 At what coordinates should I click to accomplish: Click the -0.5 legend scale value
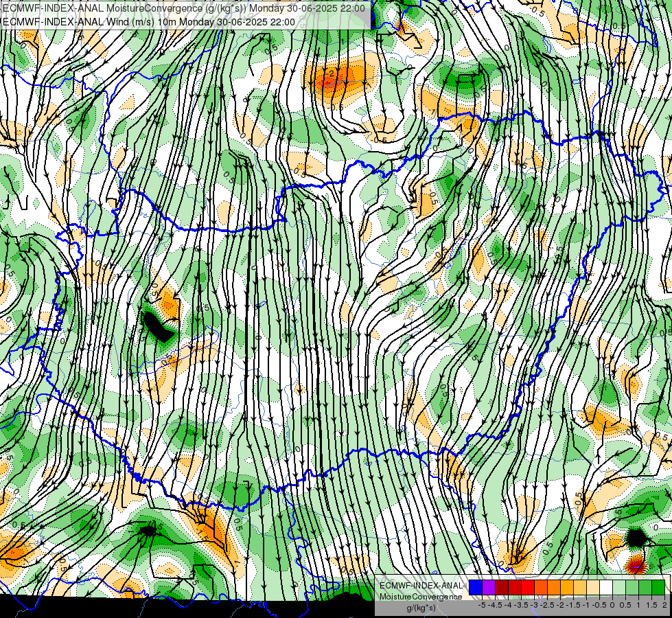(599, 605)
